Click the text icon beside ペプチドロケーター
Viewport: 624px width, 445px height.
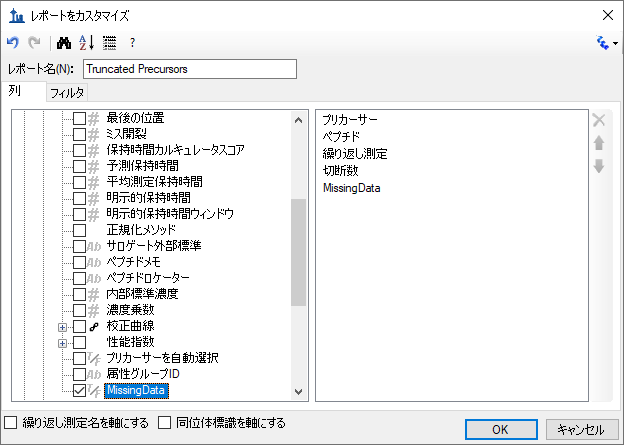coord(94,279)
